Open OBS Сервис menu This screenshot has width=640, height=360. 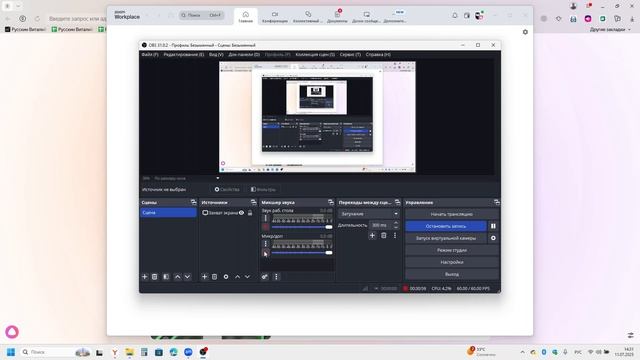pos(350,54)
